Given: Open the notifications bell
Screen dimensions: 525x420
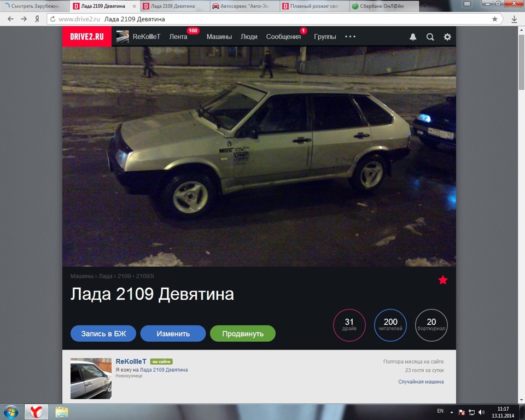Looking at the screenshot, I should (415, 37).
